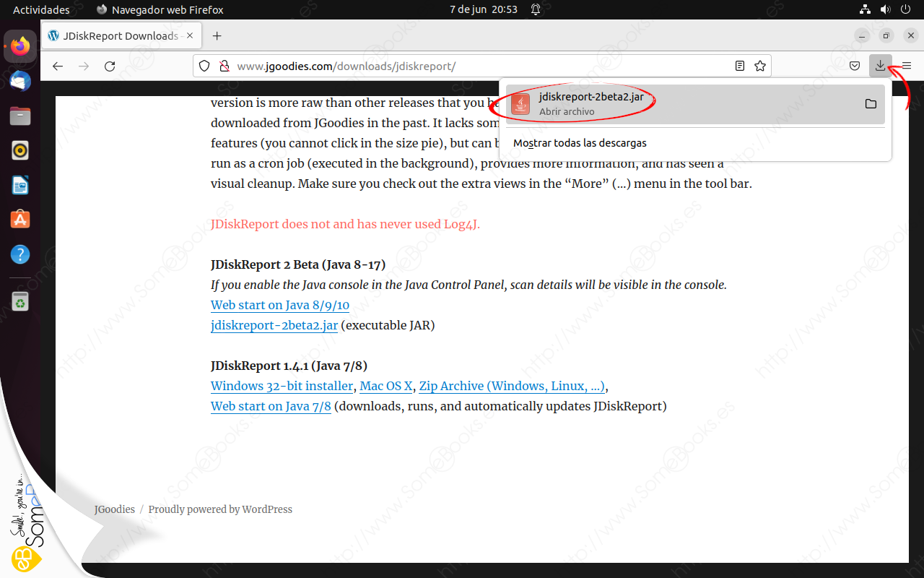Screen dimensions: 924x578
Task: Open Mostrar todas las descargas
Action: [579, 142]
